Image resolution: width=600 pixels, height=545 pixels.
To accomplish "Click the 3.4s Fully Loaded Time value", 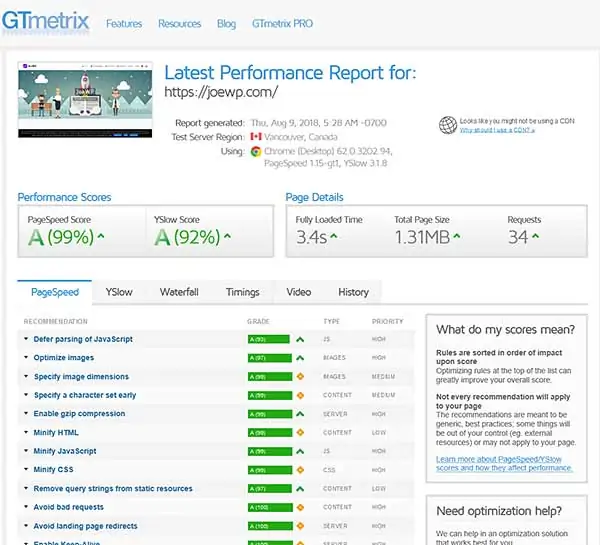I will [x=312, y=237].
